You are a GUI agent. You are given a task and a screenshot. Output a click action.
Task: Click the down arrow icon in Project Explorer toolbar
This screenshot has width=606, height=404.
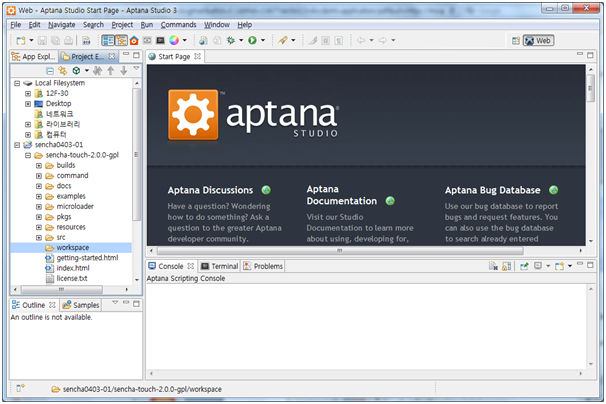point(124,71)
